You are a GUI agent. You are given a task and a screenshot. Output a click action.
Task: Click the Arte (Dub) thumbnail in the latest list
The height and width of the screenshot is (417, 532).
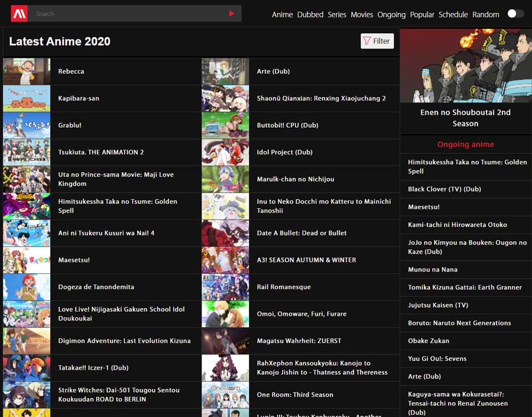[x=225, y=72]
